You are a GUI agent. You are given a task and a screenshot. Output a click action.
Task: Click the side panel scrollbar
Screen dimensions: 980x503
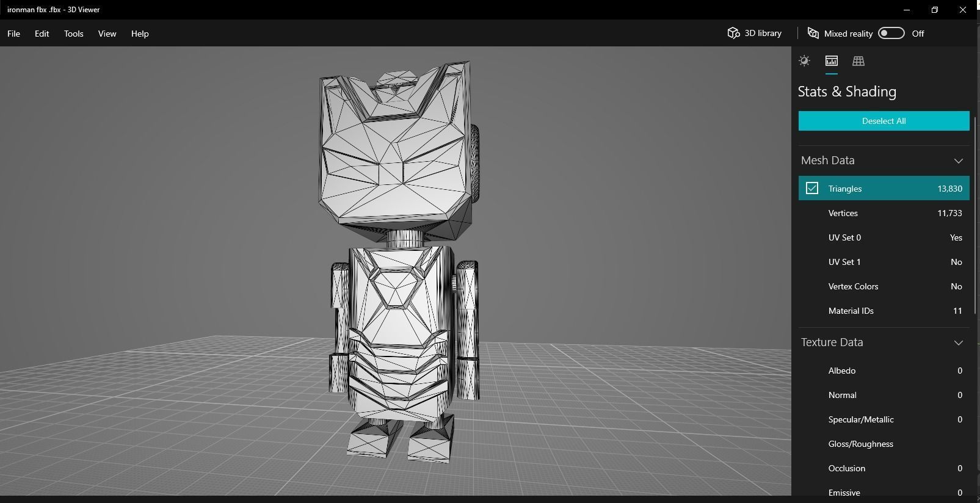[975, 217]
